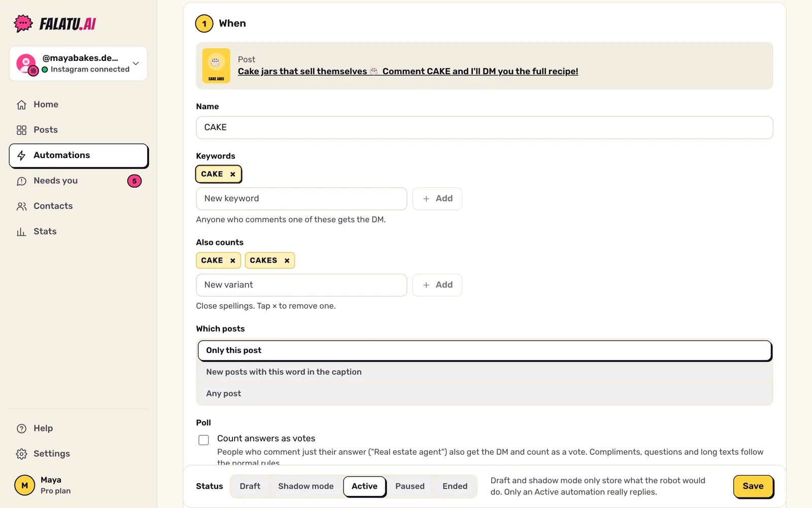The width and height of the screenshot is (812, 508).
Task: Click the Needs you badge showing 5
Action: [x=134, y=181]
